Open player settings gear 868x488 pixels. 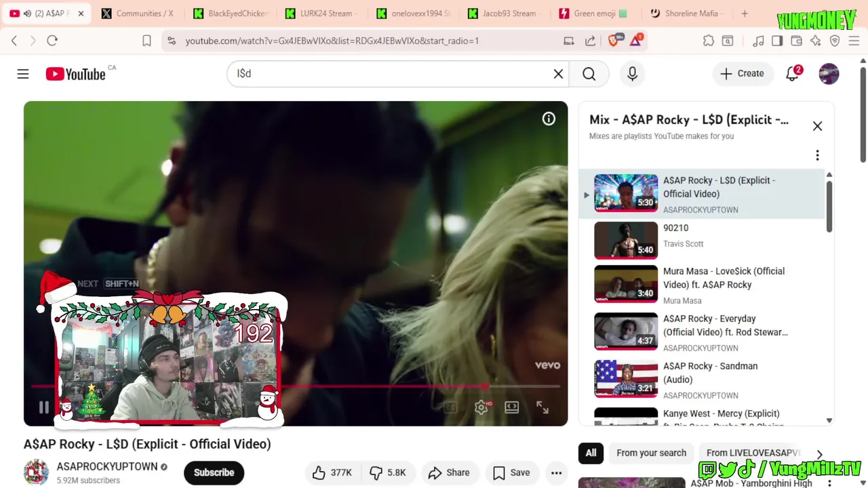coord(481,407)
